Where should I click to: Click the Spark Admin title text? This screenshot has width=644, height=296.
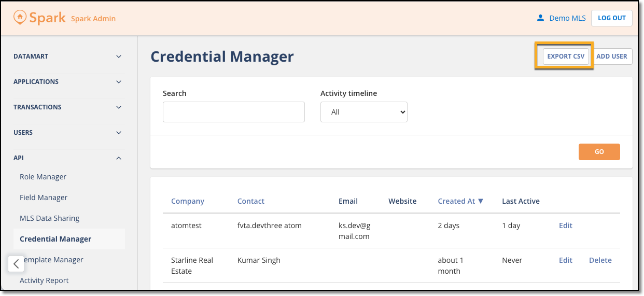pos(93,19)
